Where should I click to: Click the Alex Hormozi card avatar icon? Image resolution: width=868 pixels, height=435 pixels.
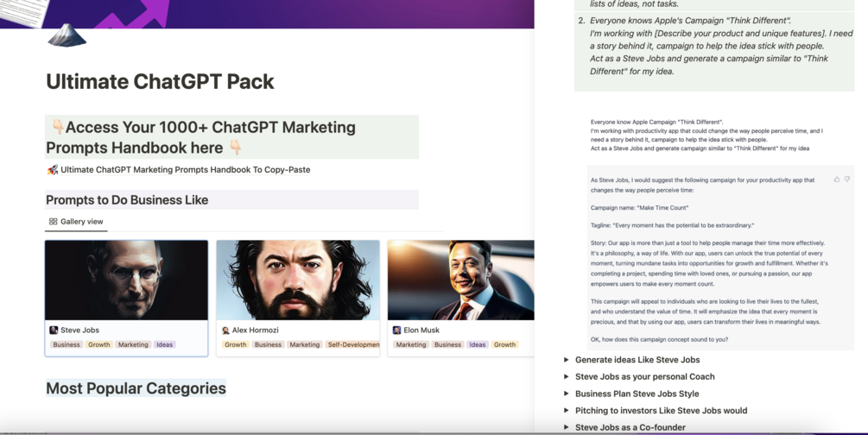(x=225, y=331)
